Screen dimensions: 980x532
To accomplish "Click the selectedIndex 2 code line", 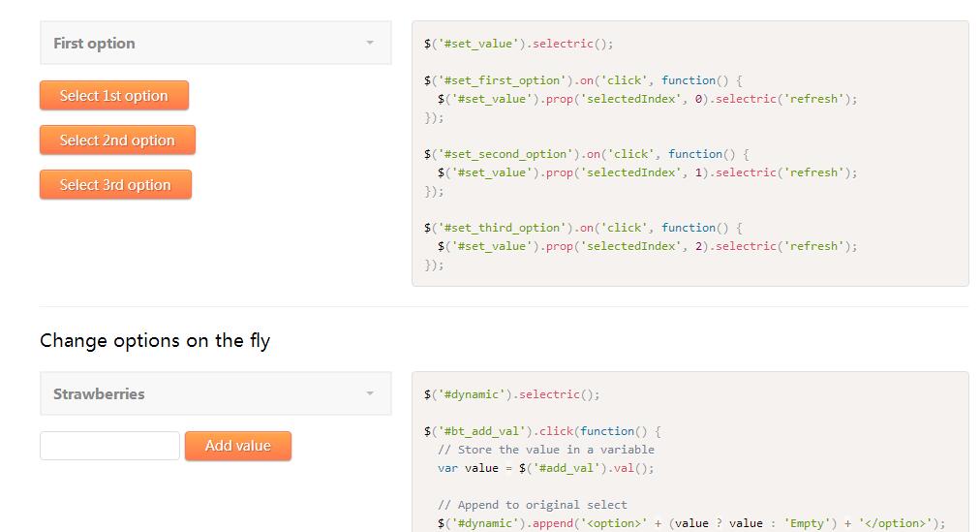I will click(x=647, y=246).
